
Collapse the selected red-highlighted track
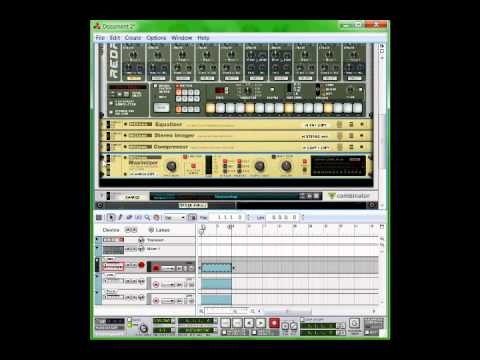(x=97, y=260)
